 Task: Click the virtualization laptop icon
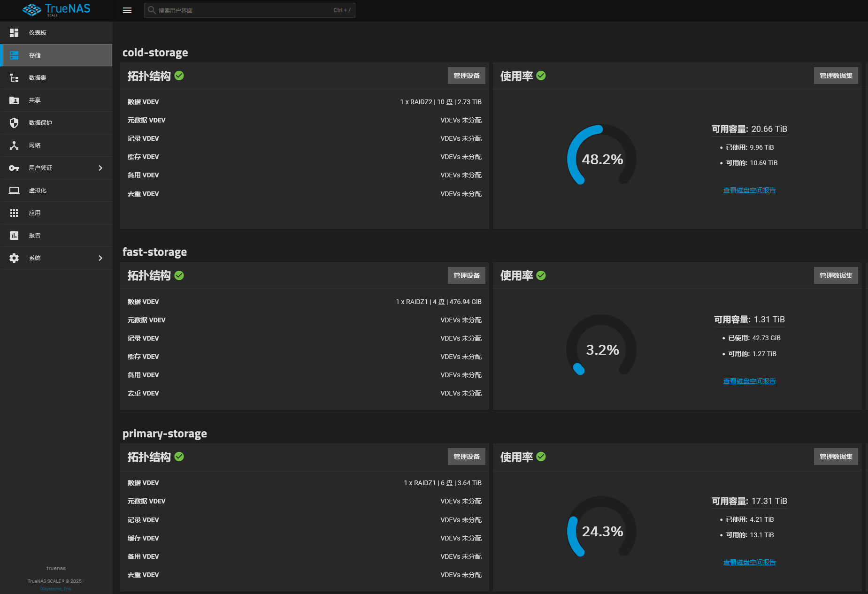click(x=14, y=190)
